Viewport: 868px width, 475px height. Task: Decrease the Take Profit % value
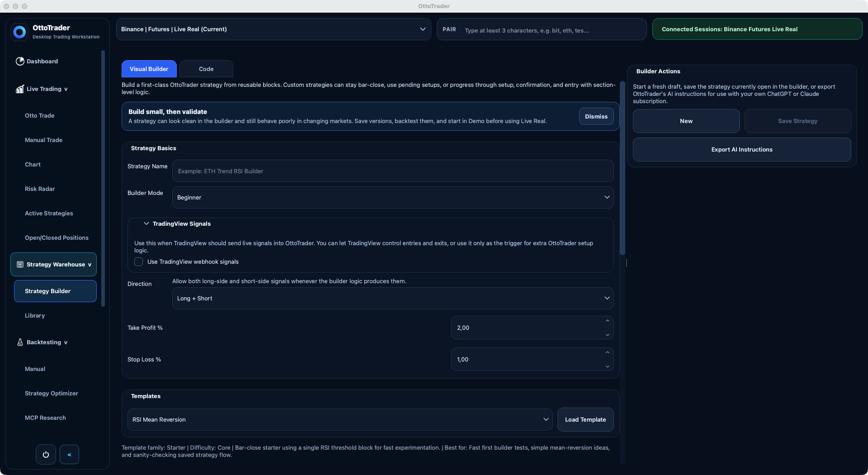607,335
